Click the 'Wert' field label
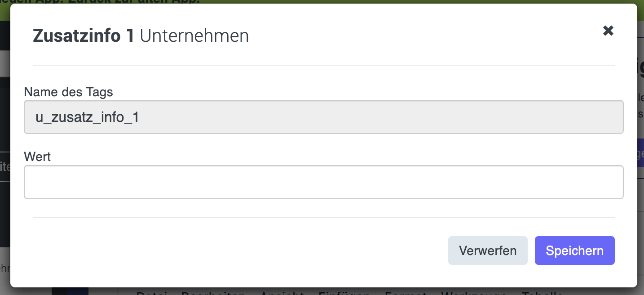The image size is (644, 295). coord(37,157)
